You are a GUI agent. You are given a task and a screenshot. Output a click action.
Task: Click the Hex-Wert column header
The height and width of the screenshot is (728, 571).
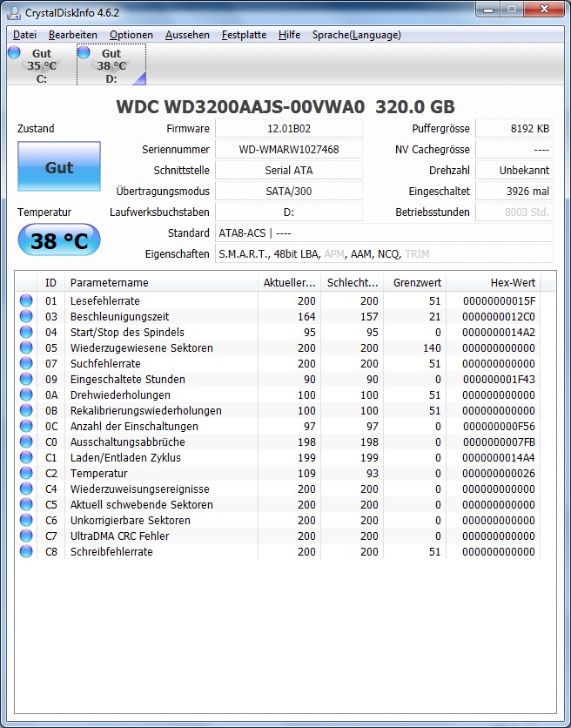[494, 282]
